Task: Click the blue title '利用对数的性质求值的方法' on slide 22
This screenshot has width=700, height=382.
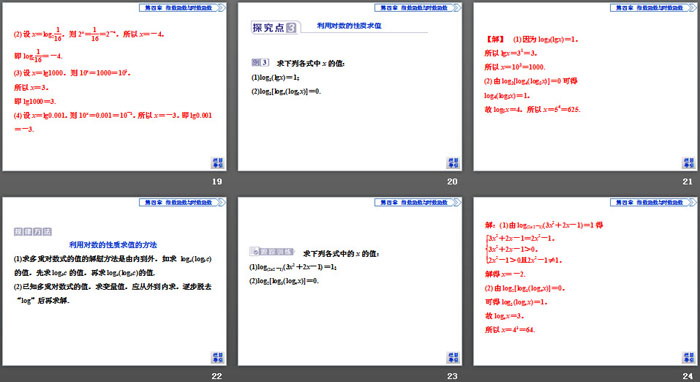Action: coord(113,245)
